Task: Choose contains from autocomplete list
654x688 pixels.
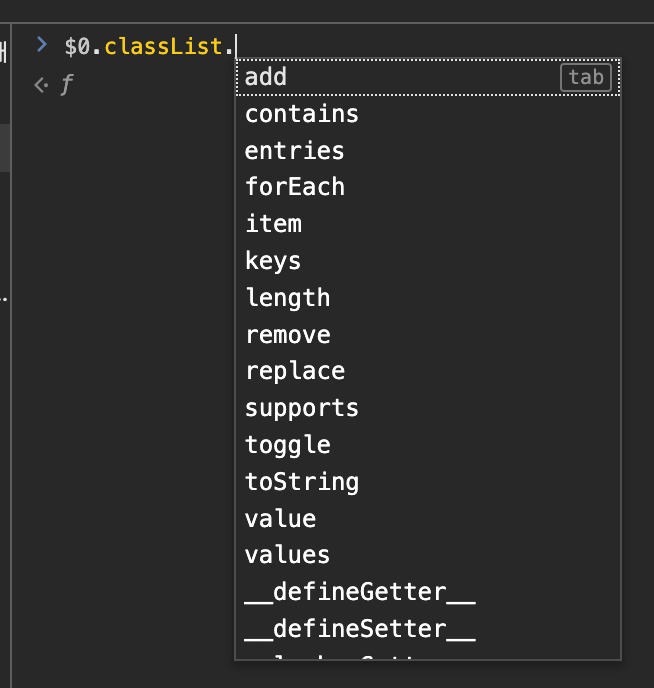Action: click(x=428, y=115)
